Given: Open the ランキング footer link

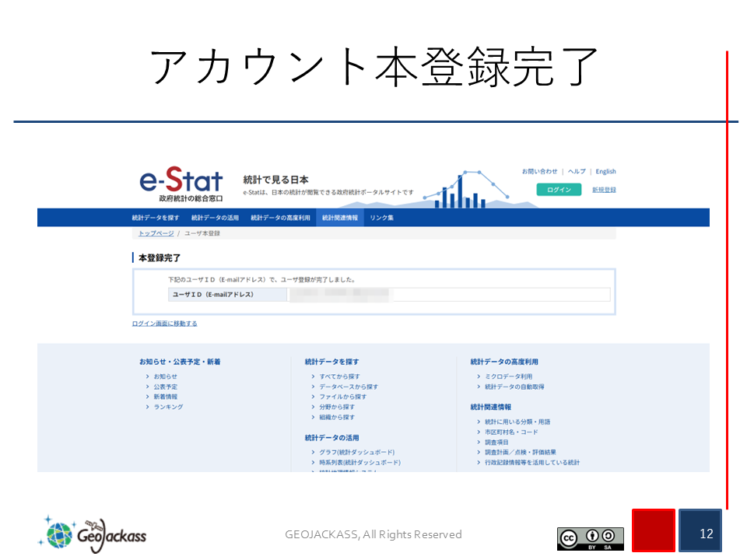Looking at the screenshot, I should (x=168, y=407).
